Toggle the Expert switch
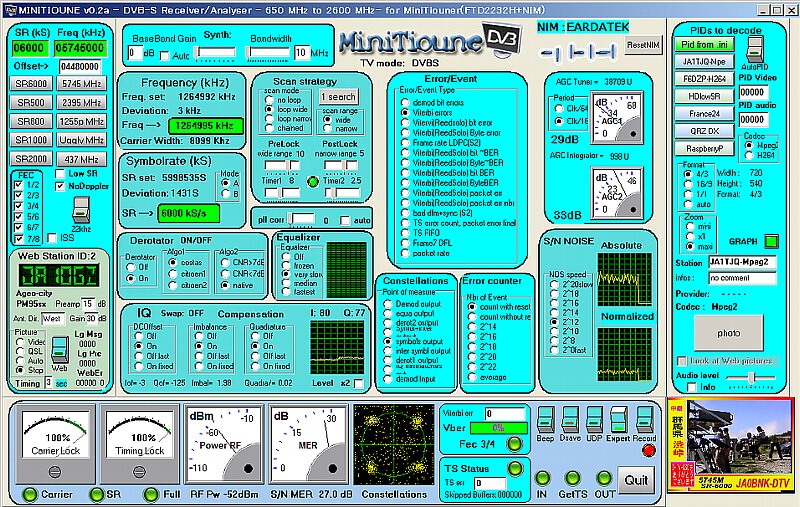Image resolution: width=800 pixels, height=507 pixels. tap(618, 419)
